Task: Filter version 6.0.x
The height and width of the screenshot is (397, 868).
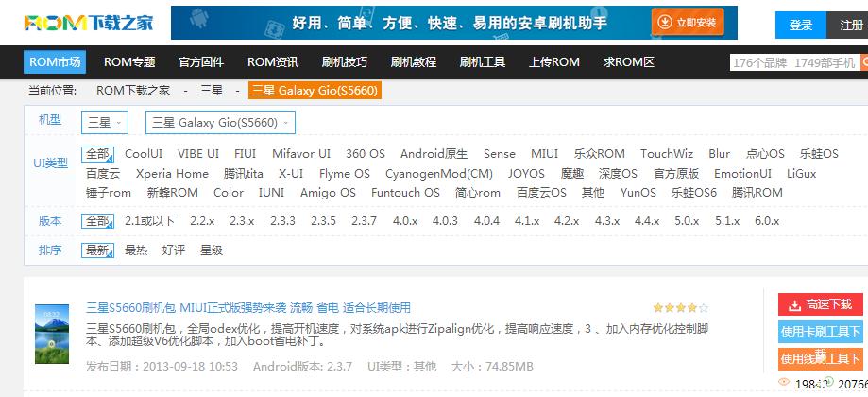Action: [767, 221]
